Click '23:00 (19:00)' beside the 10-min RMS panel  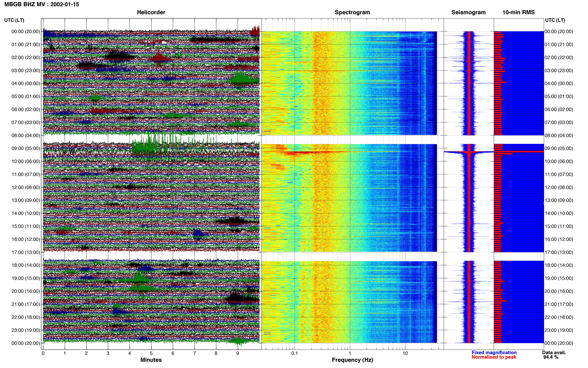click(x=559, y=330)
